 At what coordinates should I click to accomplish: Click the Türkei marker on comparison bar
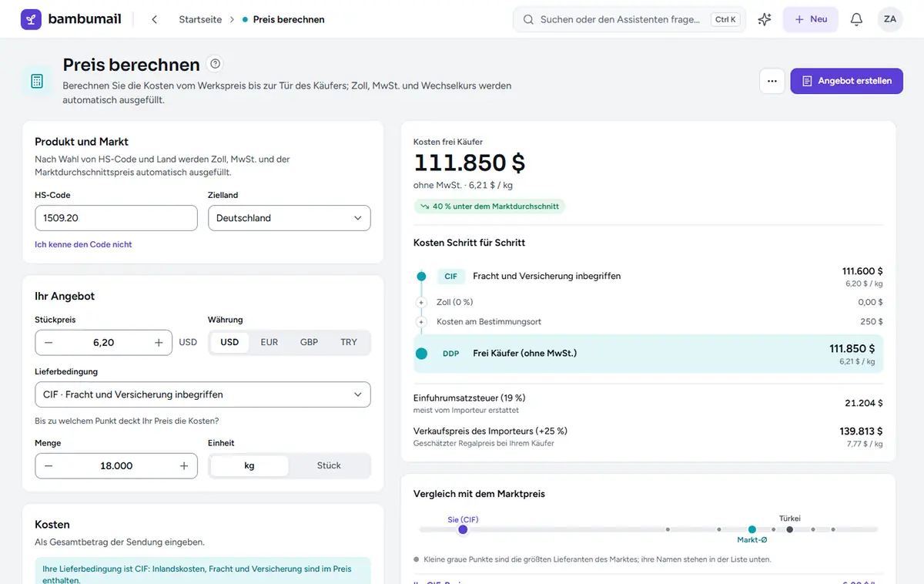pyautogui.click(x=789, y=529)
